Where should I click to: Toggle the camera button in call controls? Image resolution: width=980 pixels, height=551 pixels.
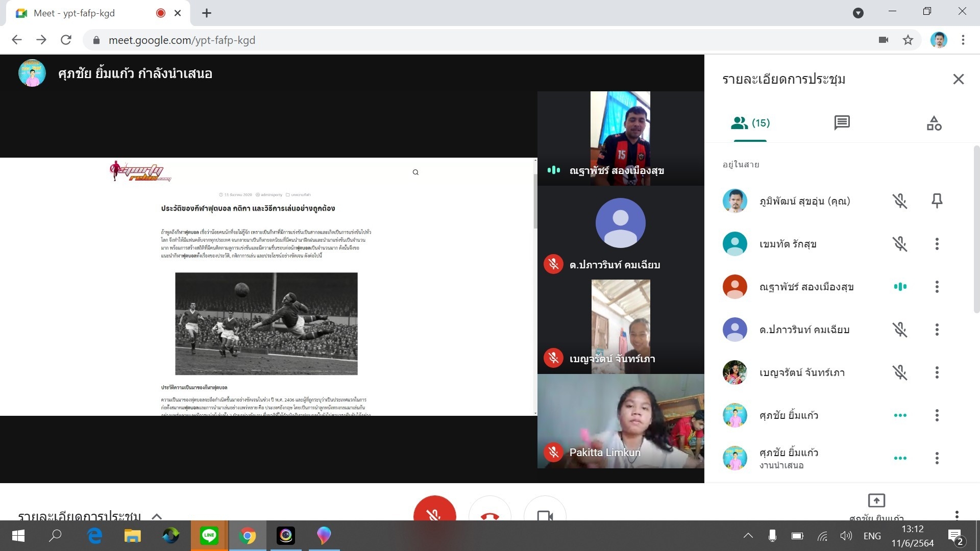(x=545, y=513)
